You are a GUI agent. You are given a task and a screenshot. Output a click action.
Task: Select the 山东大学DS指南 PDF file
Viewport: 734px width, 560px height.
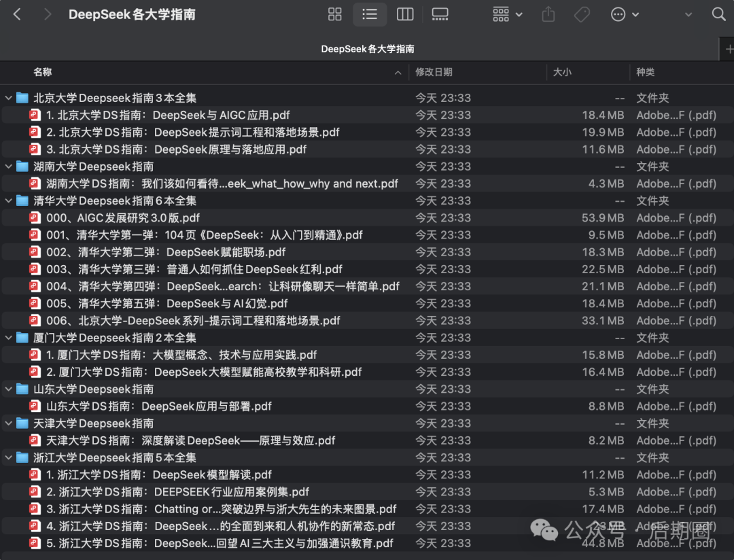[x=136, y=406]
